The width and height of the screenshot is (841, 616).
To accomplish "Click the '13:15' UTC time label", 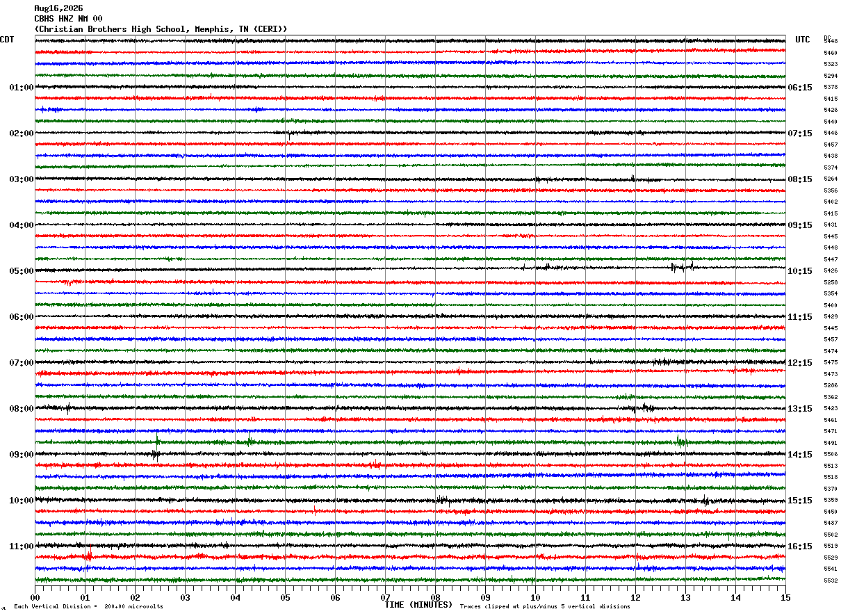I will click(x=800, y=409).
